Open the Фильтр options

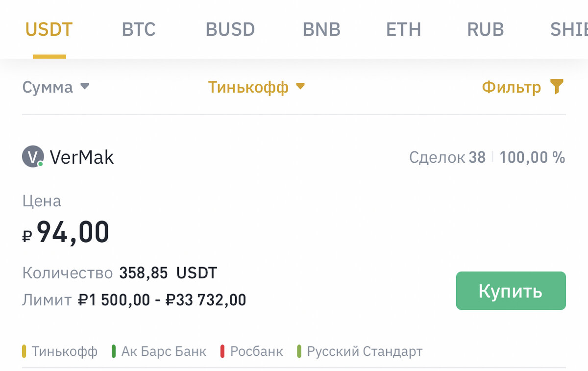coord(513,87)
